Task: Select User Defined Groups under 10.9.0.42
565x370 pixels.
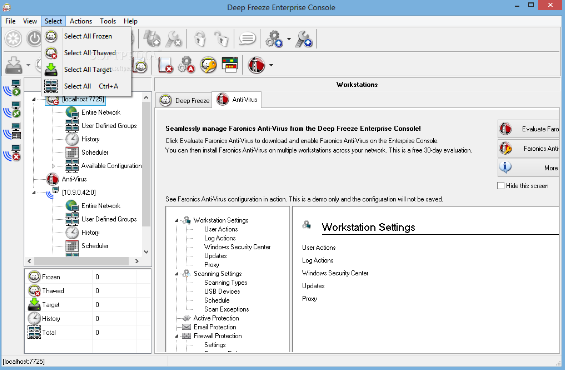Action: click(x=109, y=219)
